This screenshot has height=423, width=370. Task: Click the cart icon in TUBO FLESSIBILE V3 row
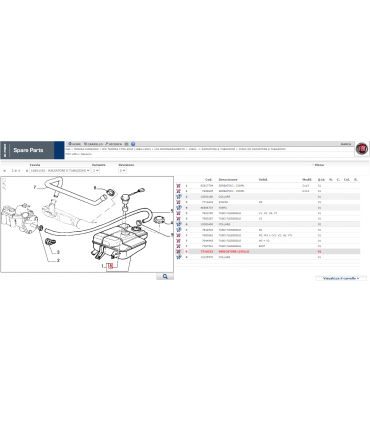pyautogui.click(x=178, y=219)
